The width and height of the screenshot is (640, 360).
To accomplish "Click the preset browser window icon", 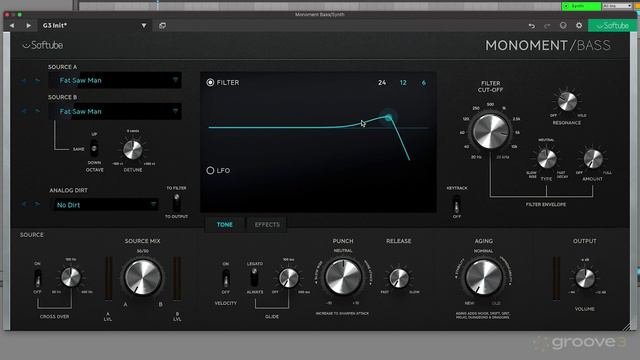I will click(x=162, y=25).
